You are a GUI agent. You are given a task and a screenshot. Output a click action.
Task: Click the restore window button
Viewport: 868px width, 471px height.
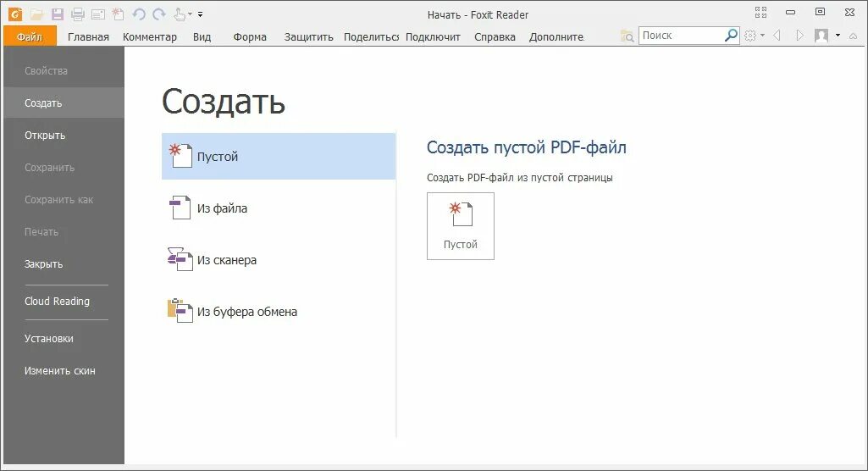(821, 12)
